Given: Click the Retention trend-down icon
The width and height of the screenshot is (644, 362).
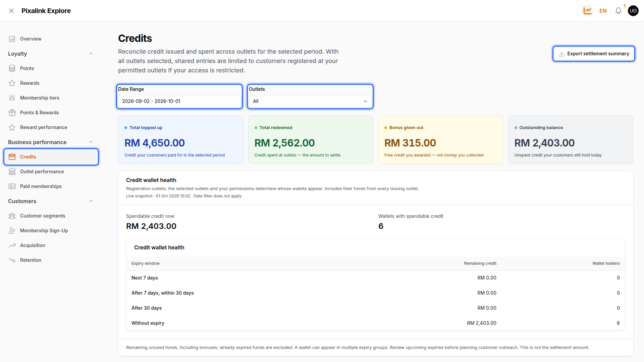Looking at the screenshot, I should click(12, 260).
